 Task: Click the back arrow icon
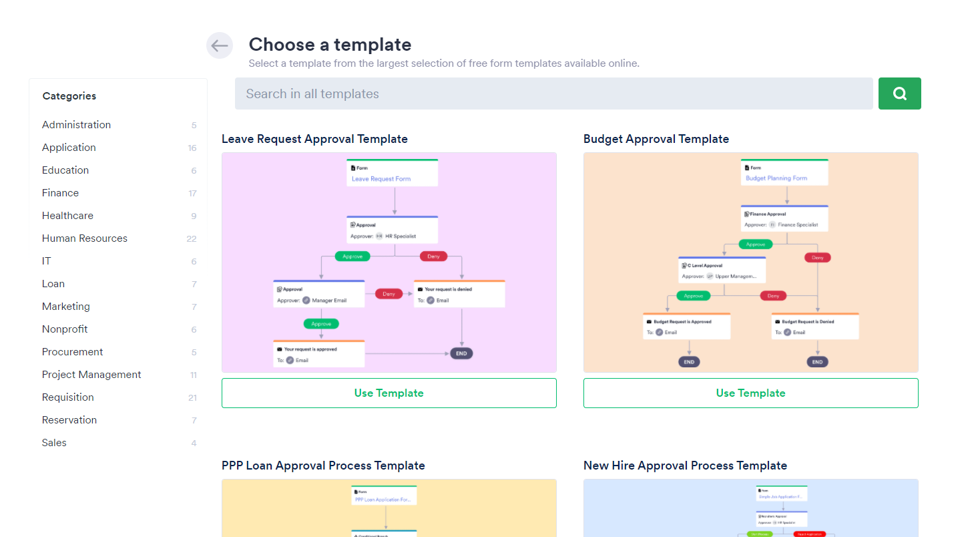click(x=220, y=45)
